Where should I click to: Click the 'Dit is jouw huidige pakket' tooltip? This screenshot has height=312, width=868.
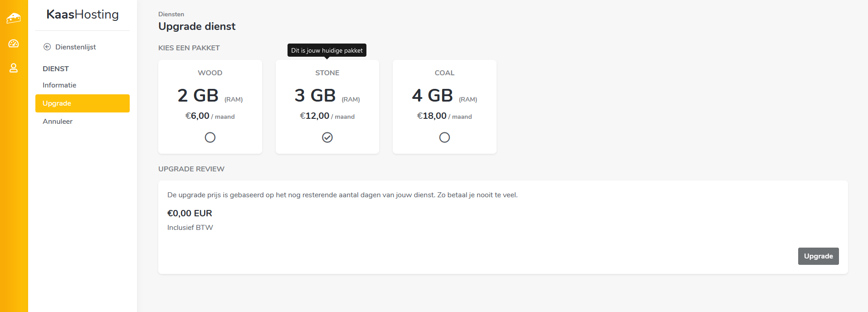[x=327, y=50]
